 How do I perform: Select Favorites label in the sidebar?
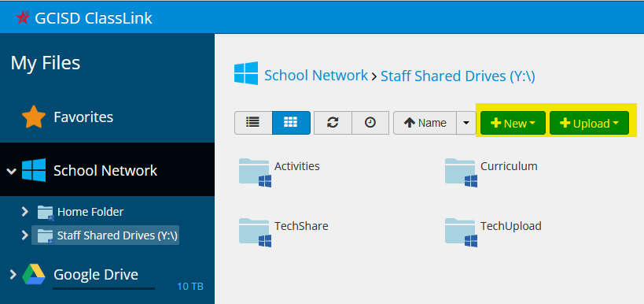pos(83,117)
